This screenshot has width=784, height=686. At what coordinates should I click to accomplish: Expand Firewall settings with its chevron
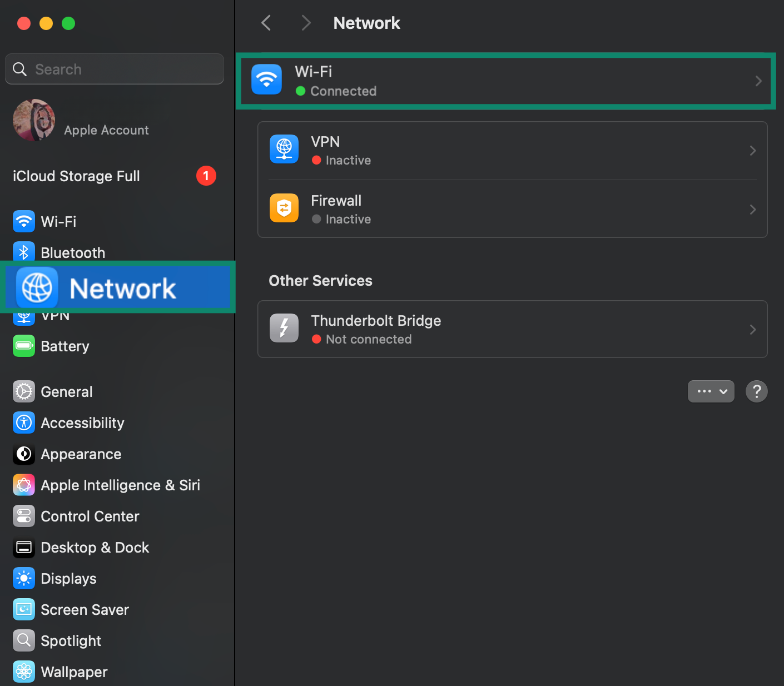[753, 210]
